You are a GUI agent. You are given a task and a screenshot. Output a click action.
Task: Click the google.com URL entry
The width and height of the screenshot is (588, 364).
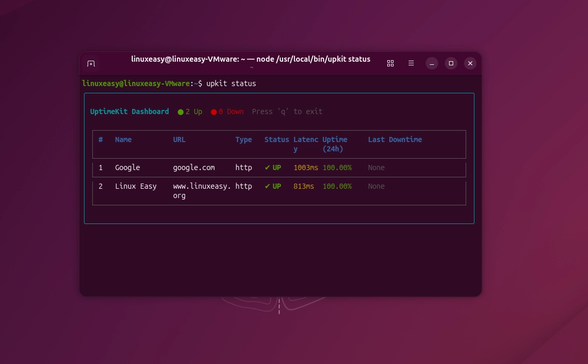click(194, 167)
